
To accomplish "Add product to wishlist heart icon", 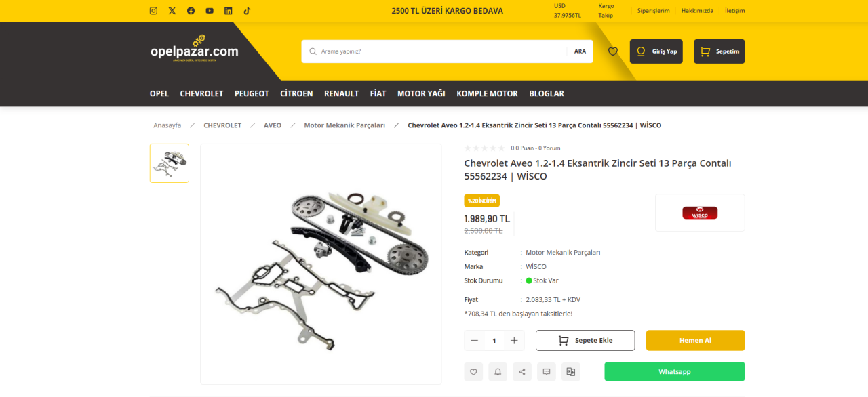I will (x=473, y=371).
